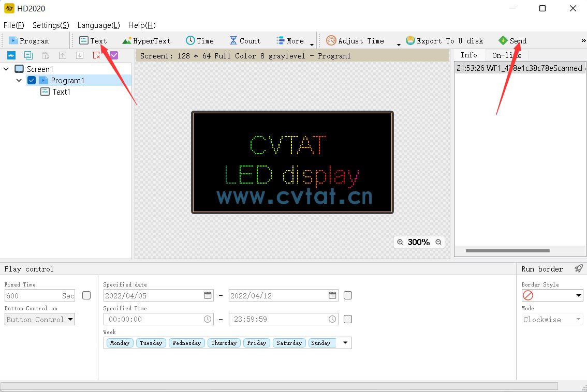Open the Border Style dropdown
587x392 pixels.
pos(552,295)
